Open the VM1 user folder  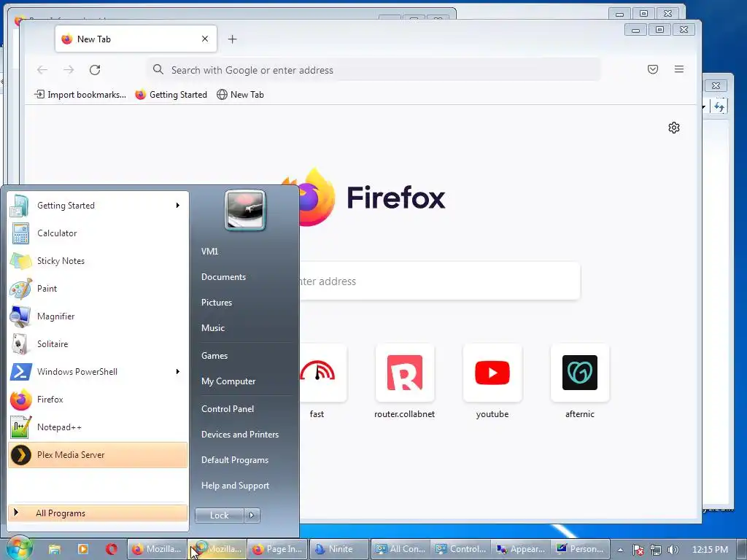point(209,252)
